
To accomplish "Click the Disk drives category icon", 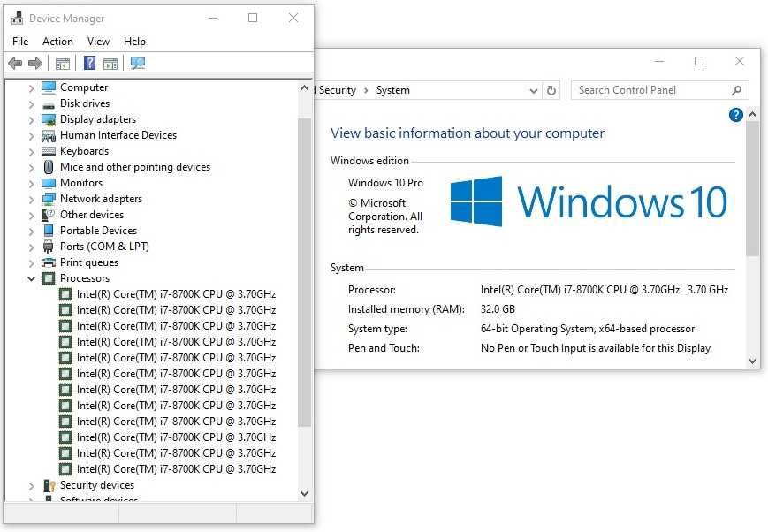I will (49, 104).
